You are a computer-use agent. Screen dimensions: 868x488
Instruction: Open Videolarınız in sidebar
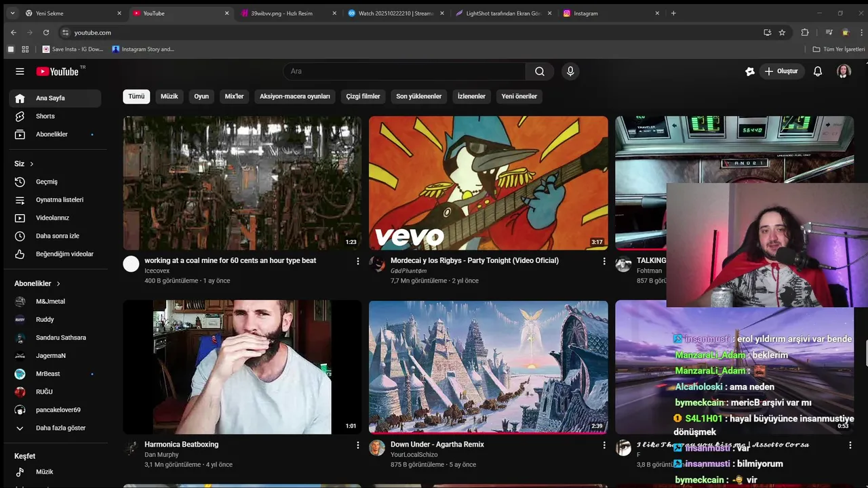pos(55,218)
